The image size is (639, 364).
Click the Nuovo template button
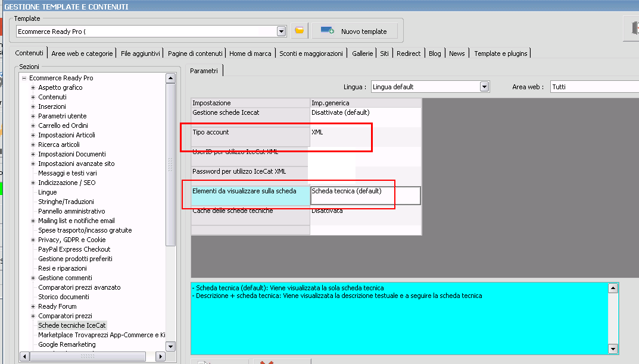tap(354, 31)
